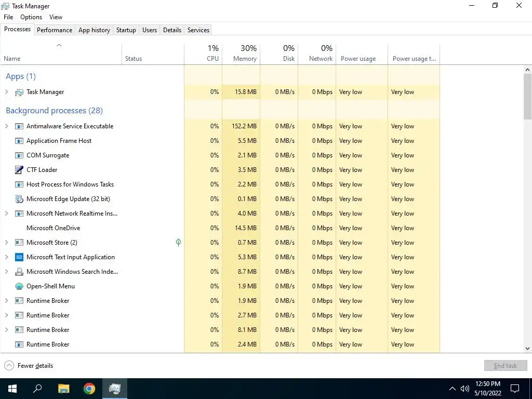Show hidden system tray icons
This screenshot has width=532, height=399.
click(453, 389)
